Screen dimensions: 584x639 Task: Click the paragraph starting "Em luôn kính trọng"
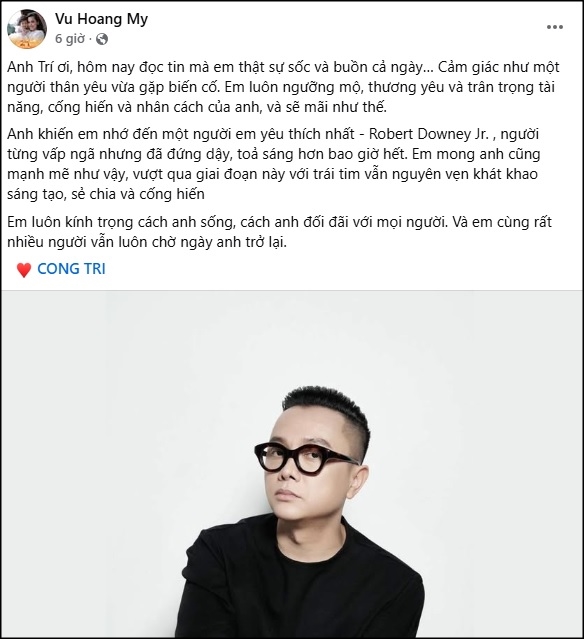(x=280, y=232)
